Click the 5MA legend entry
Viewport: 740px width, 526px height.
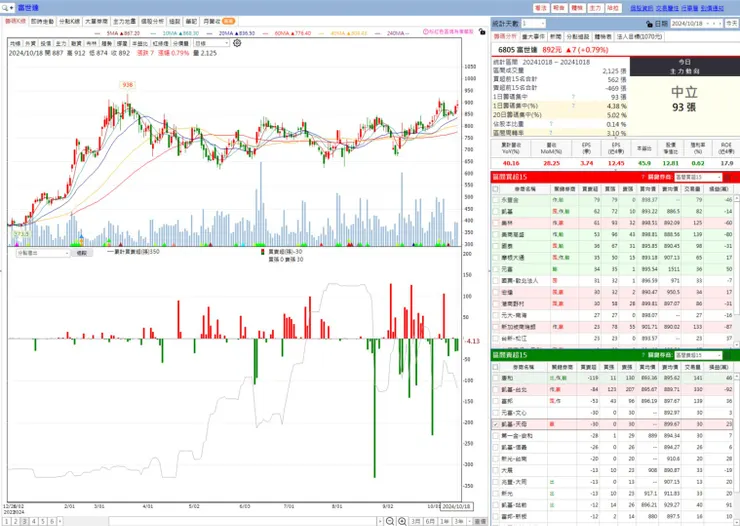coord(118,33)
